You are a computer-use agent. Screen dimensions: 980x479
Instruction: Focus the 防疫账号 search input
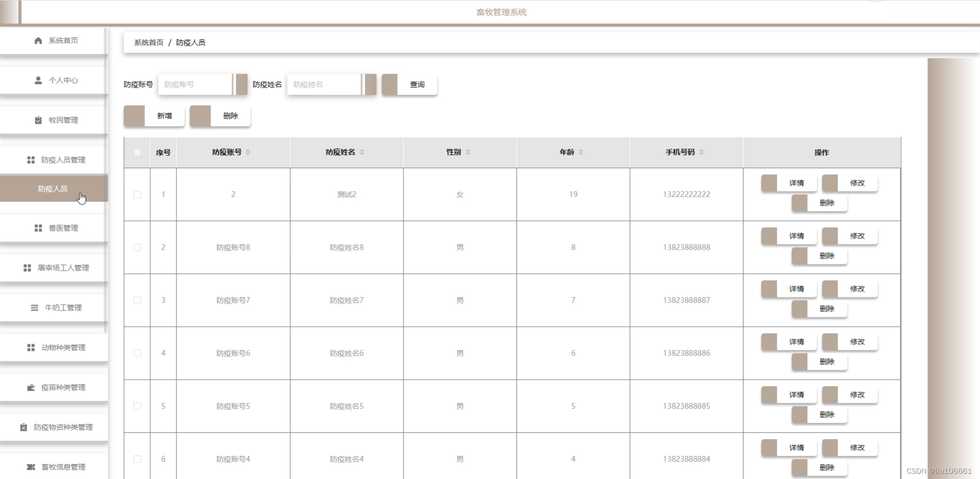point(196,84)
